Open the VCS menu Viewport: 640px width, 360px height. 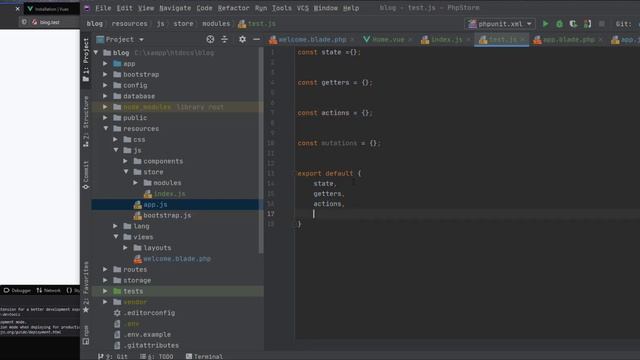tap(302, 8)
